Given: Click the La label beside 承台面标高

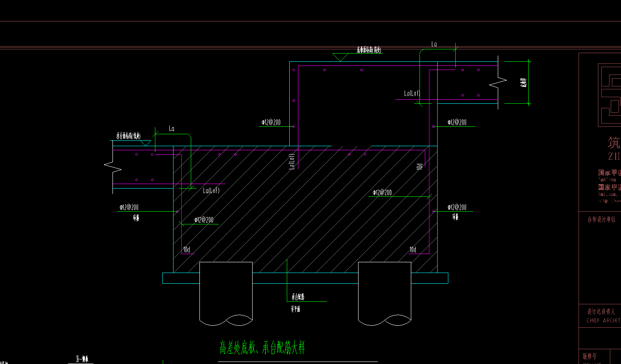Looking at the screenshot, I should (171, 128).
